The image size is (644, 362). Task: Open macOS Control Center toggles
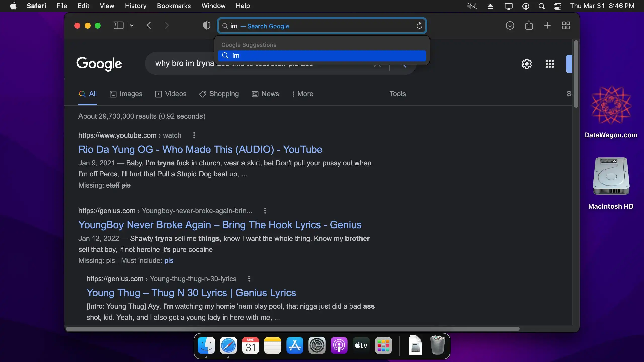tap(558, 6)
